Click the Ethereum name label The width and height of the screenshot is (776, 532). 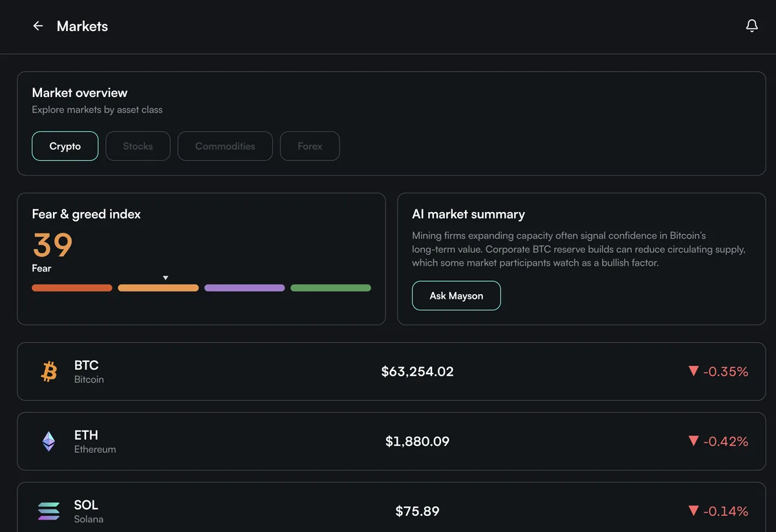click(95, 450)
